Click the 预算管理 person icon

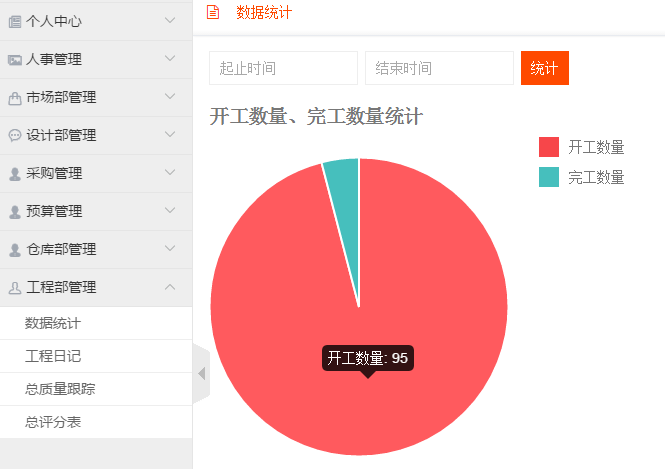click(x=14, y=212)
